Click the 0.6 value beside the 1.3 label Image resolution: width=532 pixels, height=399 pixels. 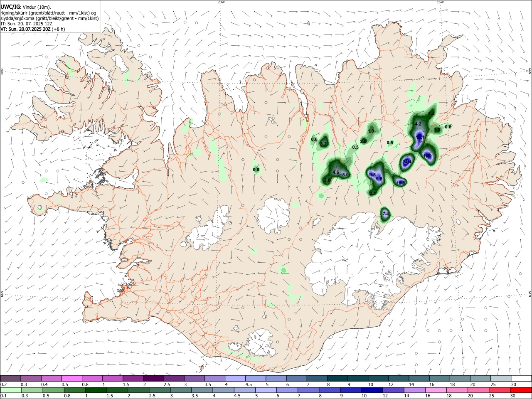[x=448, y=127]
